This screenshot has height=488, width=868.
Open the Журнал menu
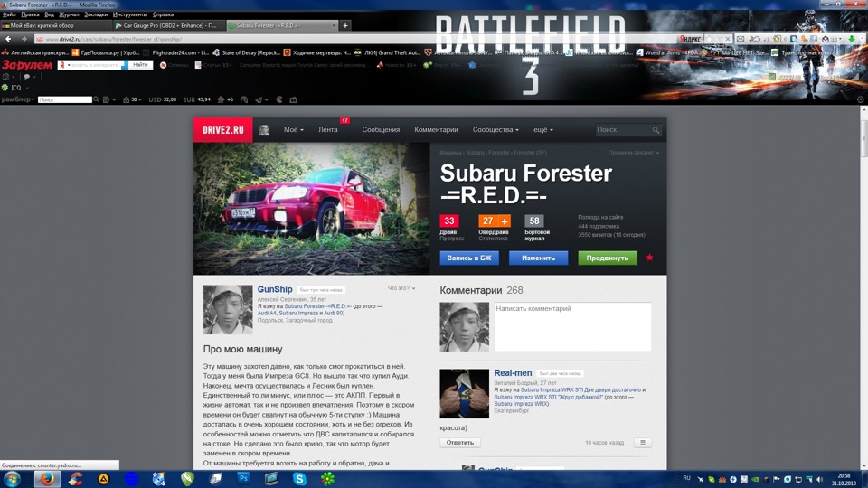(69, 14)
